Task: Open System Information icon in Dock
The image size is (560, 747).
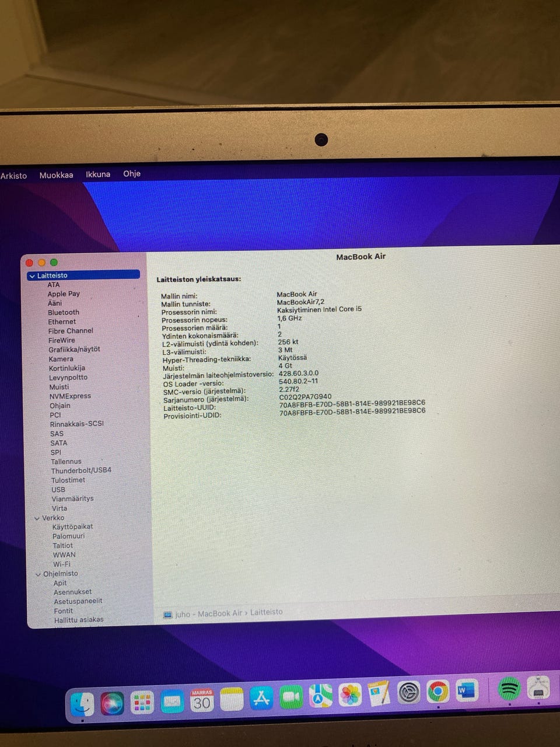Action: (x=538, y=689)
